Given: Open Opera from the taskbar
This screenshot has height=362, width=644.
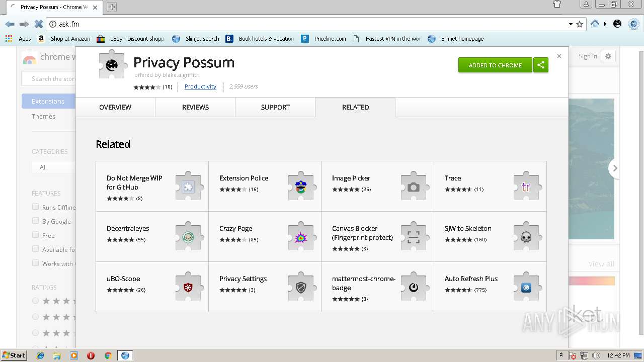Looking at the screenshot, I should pyautogui.click(x=91, y=355).
